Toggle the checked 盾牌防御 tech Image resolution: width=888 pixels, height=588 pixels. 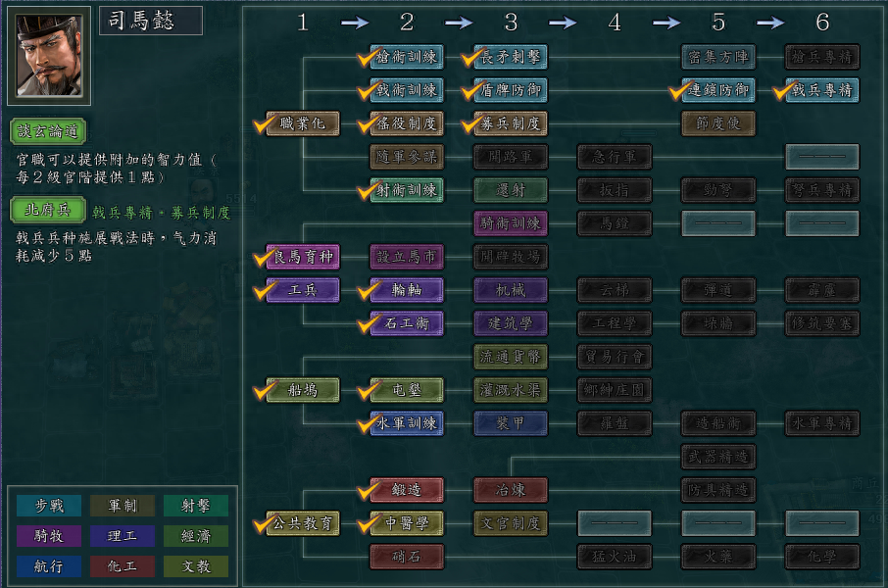pyautogui.click(x=511, y=90)
